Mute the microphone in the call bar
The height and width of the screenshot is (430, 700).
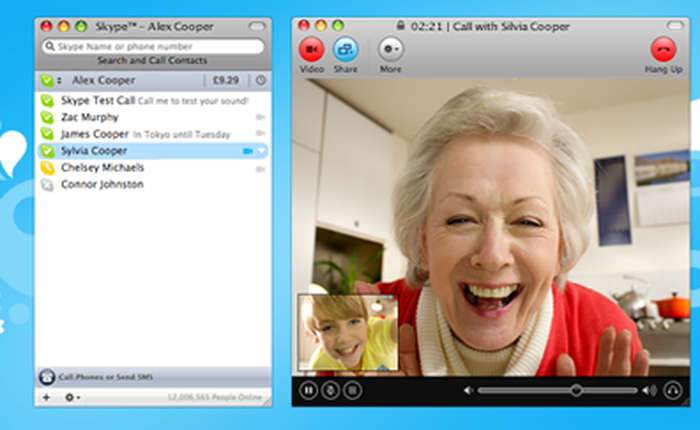click(330, 390)
